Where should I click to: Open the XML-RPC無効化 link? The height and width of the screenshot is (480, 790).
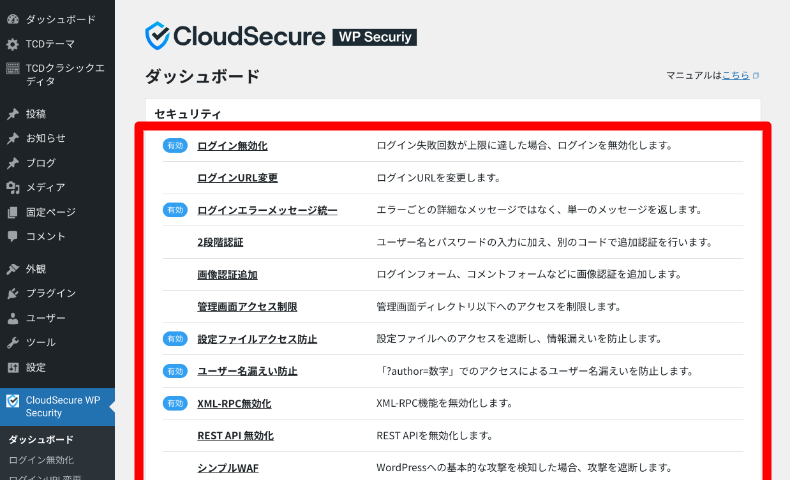[x=234, y=403]
